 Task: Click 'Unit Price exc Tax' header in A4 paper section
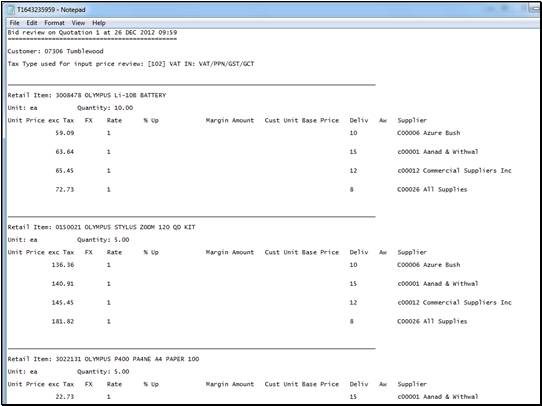pyautogui.click(x=41, y=384)
